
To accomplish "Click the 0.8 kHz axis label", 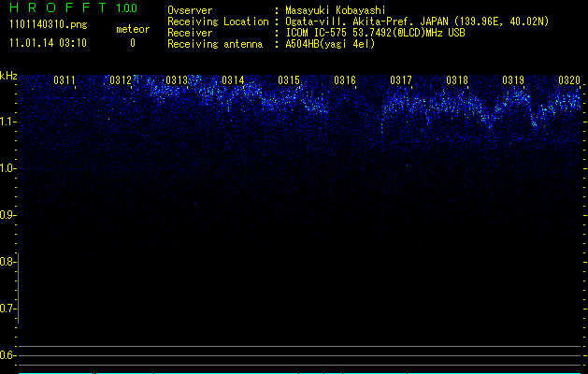I will pyautogui.click(x=7, y=262).
